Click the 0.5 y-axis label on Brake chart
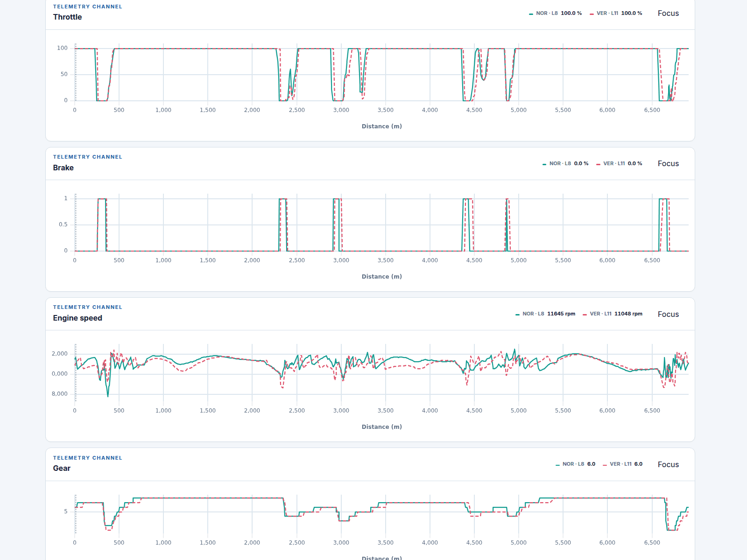Viewport: 747px width, 560px height. click(x=63, y=224)
